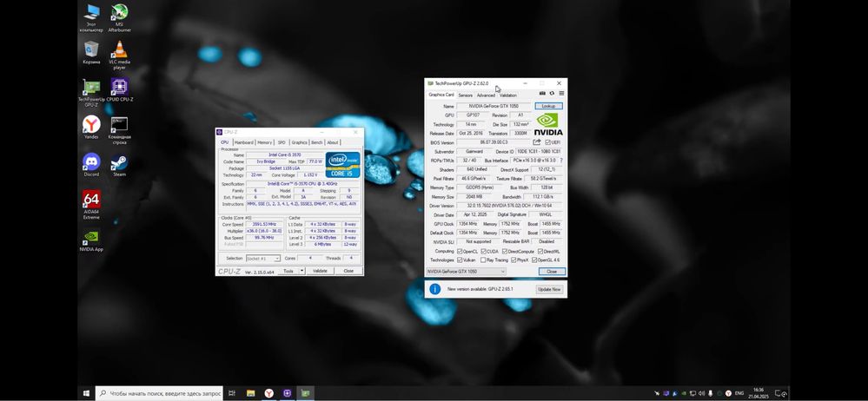Click the NVIDIA logo in GPU-Z
This screenshot has height=401, width=868.
548,124
